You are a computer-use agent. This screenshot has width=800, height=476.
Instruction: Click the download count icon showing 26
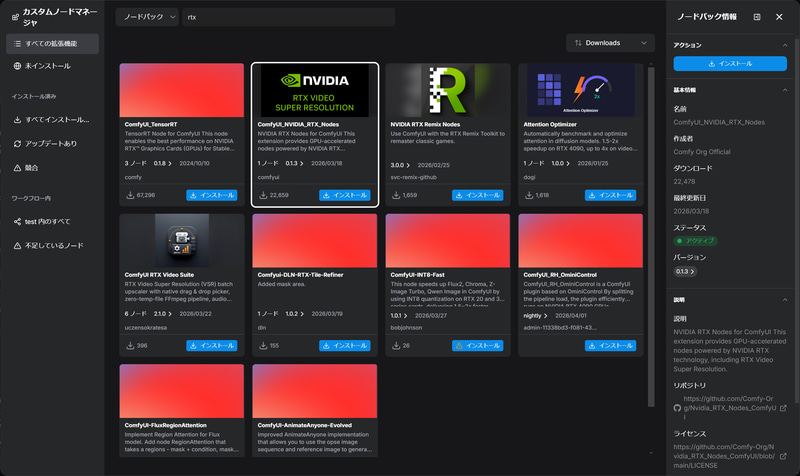pos(396,345)
